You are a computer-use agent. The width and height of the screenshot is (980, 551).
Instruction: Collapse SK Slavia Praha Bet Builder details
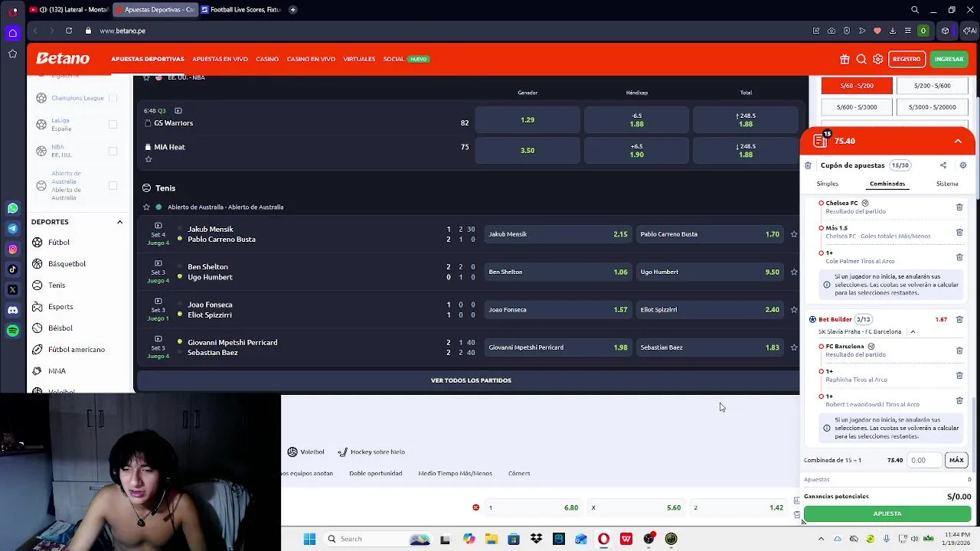coord(913,332)
